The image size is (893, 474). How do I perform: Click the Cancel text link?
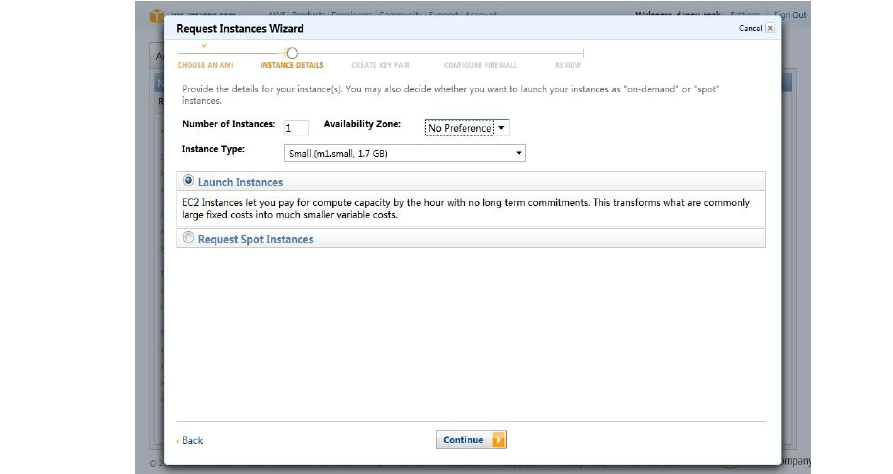tap(750, 29)
